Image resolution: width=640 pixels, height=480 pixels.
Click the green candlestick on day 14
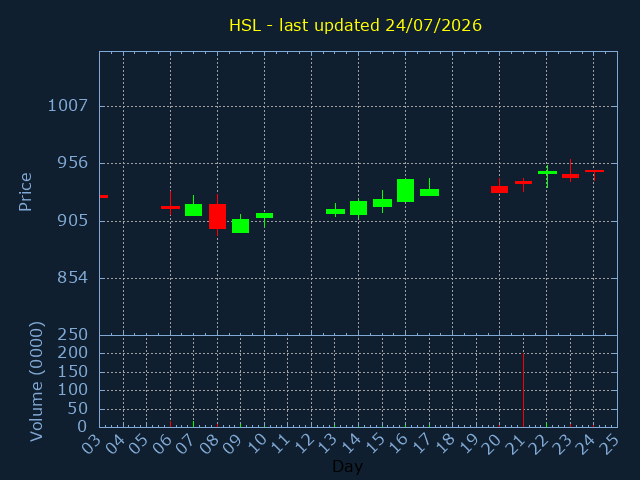358,208
